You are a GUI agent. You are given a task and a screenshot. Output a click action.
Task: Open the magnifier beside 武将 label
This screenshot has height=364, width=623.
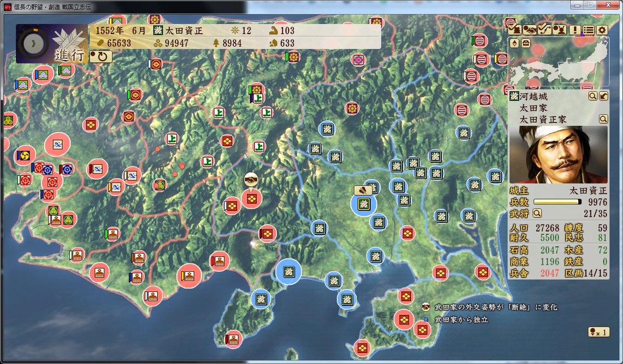pos(537,213)
